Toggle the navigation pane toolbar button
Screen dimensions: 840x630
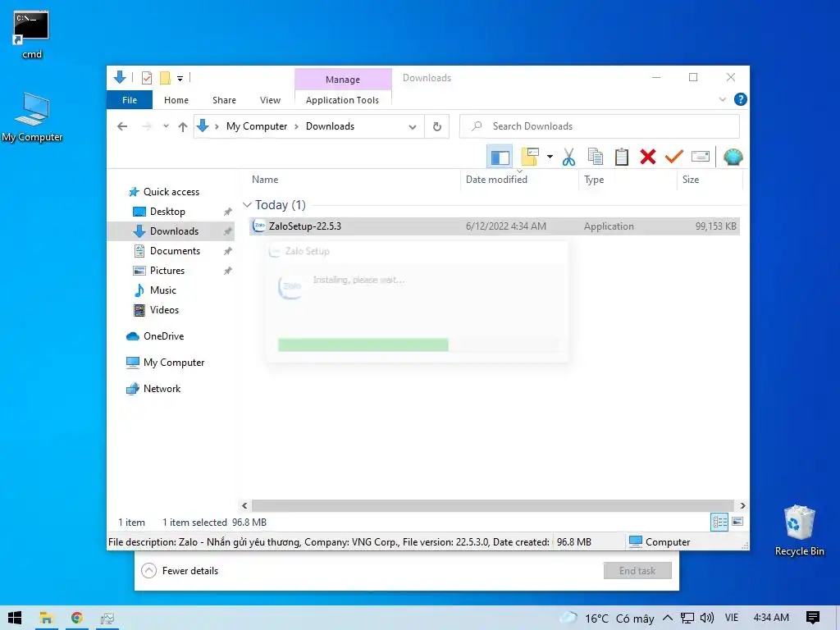tap(500, 157)
